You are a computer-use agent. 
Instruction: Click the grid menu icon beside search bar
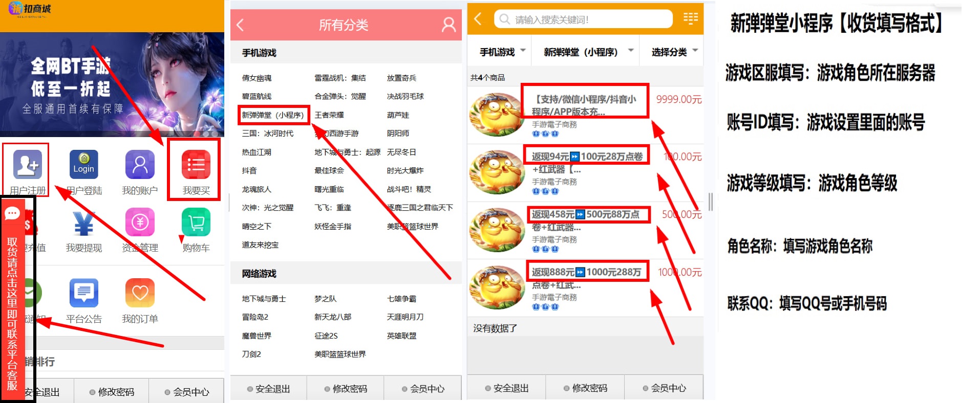690,19
